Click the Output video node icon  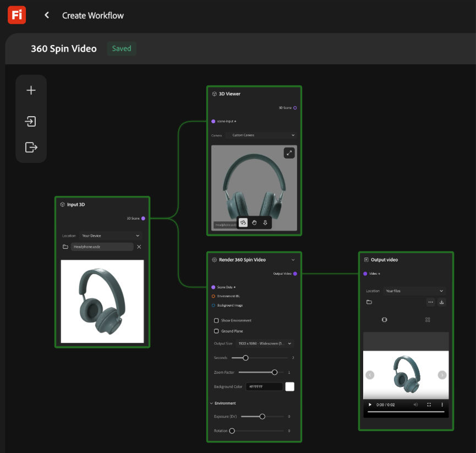(x=366, y=260)
